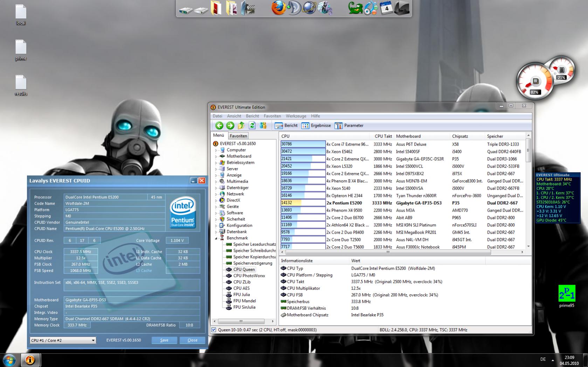
Task: Select the FPU Julia benchmark
Action: [x=238, y=295]
